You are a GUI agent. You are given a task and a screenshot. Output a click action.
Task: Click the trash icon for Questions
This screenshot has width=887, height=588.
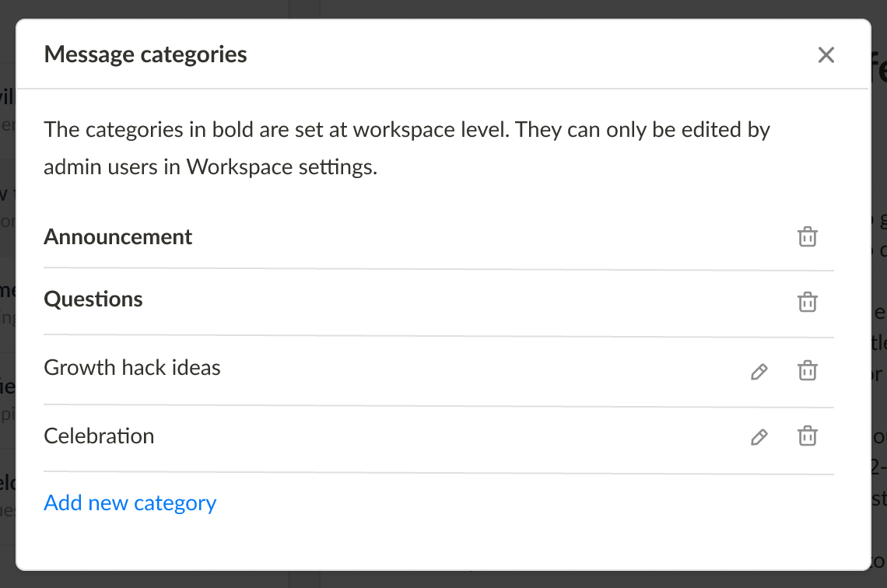pyautogui.click(x=808, y=302)
